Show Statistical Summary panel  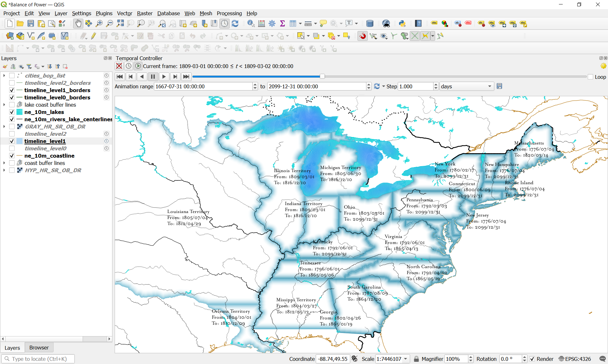[x=282, y=23]
